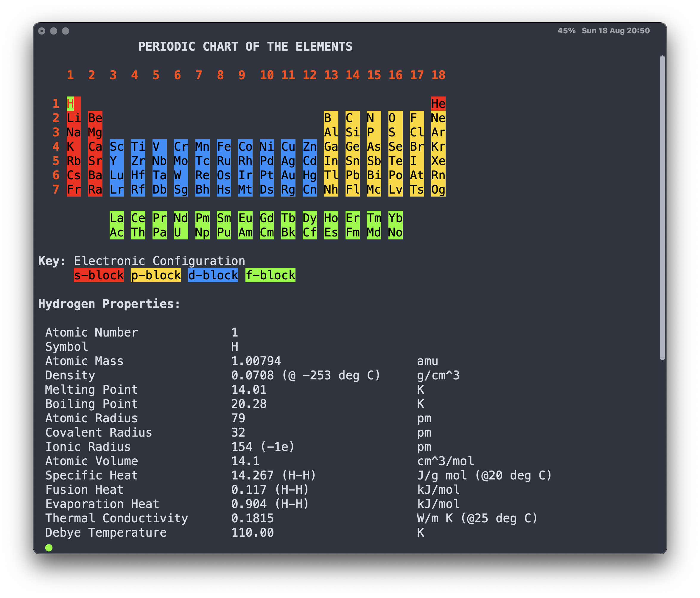This screenshot has width=700, height=598.
Task: Click the Nobelium No element cell
Action: (395, 233)
